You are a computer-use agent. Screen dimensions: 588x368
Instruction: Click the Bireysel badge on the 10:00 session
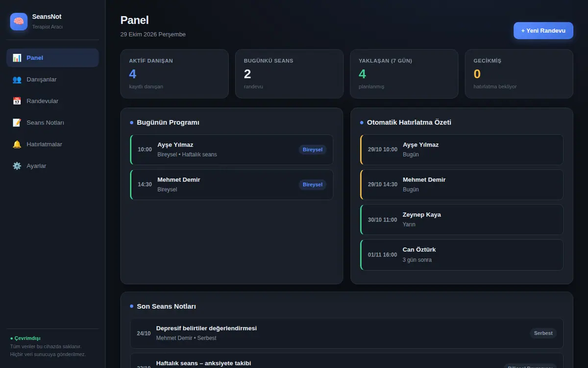point(313,150)
